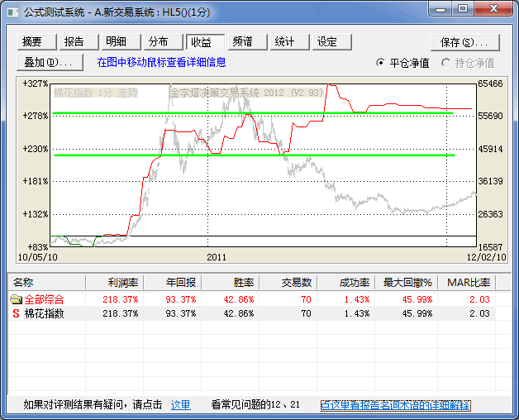Select the 棉花指数 row name
Viewport: 519px width, 420px height.
pyautogui.click(x=44, y=313)
